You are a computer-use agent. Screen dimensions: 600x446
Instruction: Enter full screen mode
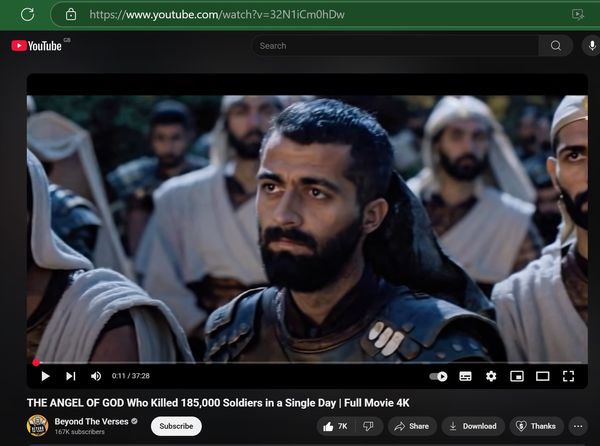569,376
